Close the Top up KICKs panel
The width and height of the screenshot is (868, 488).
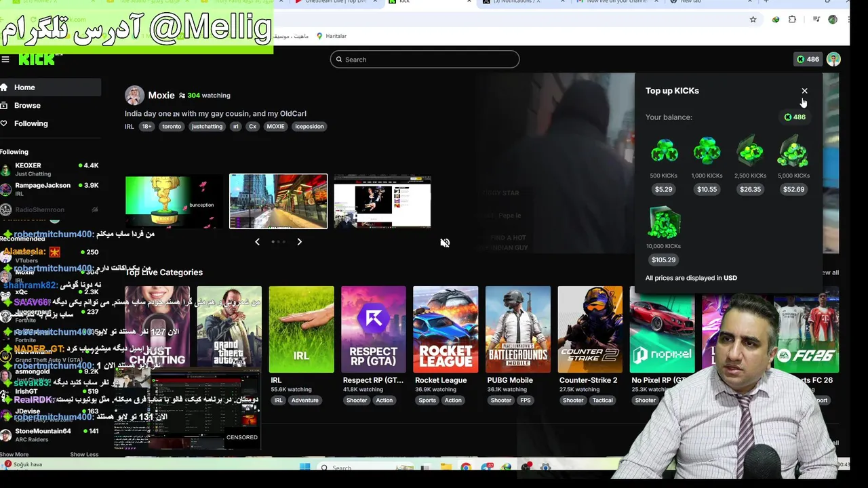[804, 91]
